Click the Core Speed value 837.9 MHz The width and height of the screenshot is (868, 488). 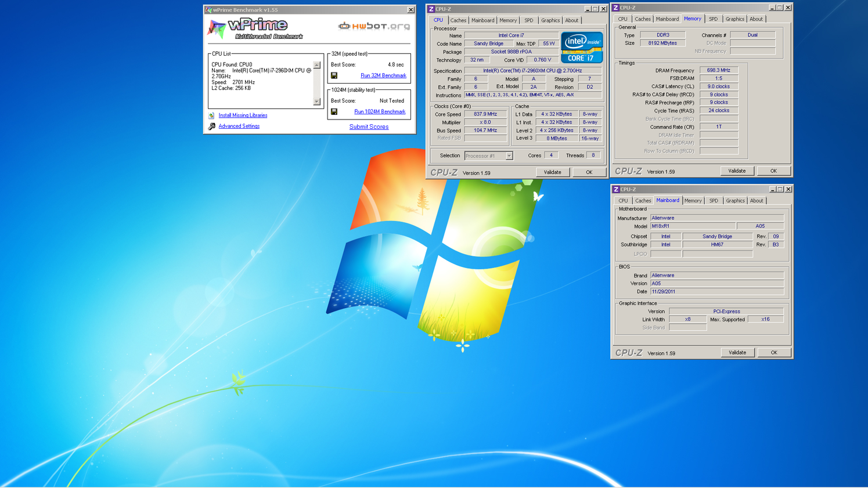485,114
